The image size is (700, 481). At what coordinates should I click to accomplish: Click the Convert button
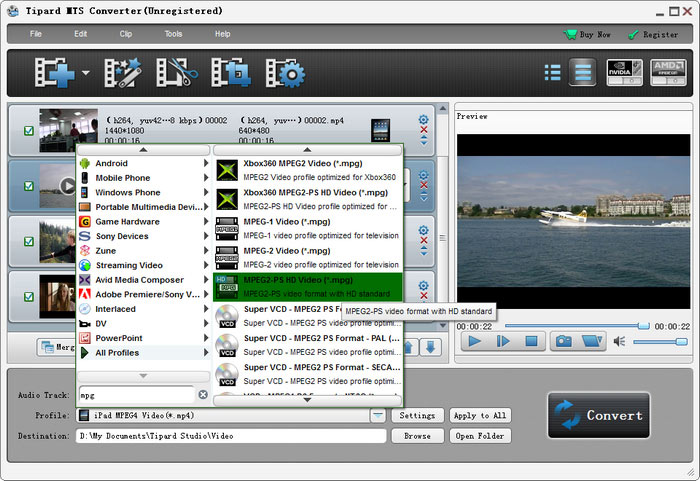click(599, 415)
